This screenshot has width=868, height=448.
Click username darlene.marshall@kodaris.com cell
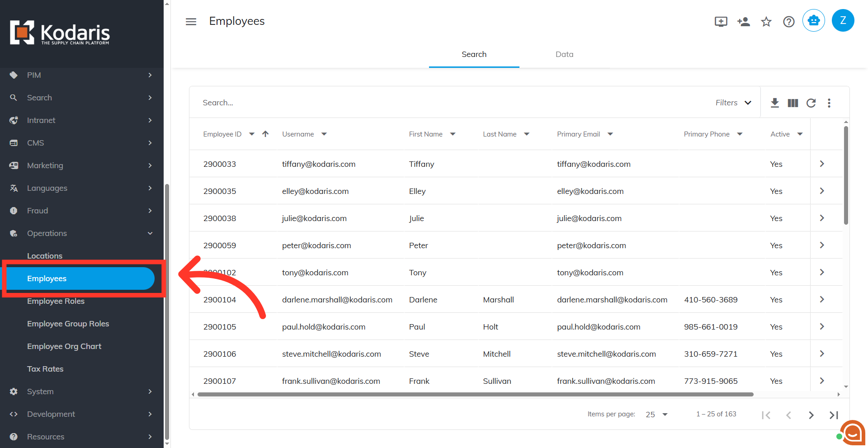click(x=337, y=300)
